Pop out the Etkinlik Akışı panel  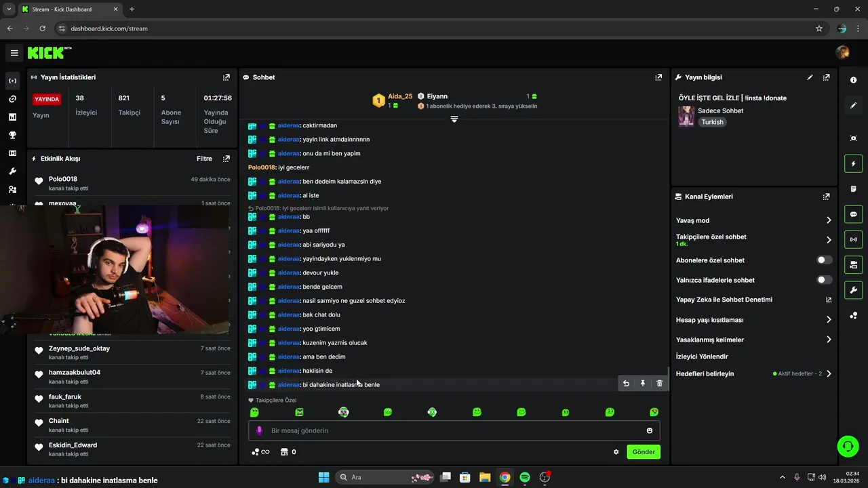click(226, 159)
